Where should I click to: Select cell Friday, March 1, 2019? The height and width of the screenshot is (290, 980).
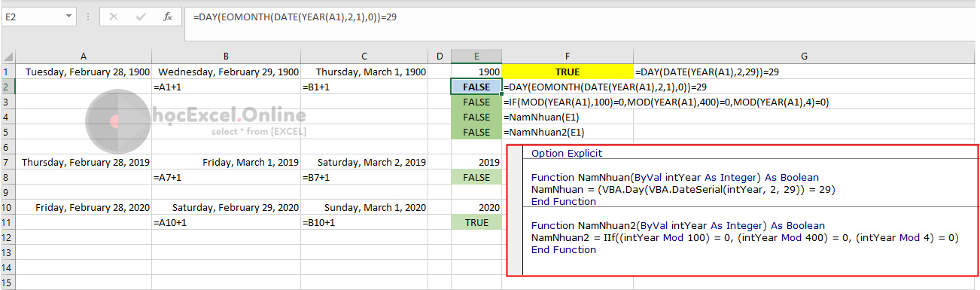(x=226, y=163)
